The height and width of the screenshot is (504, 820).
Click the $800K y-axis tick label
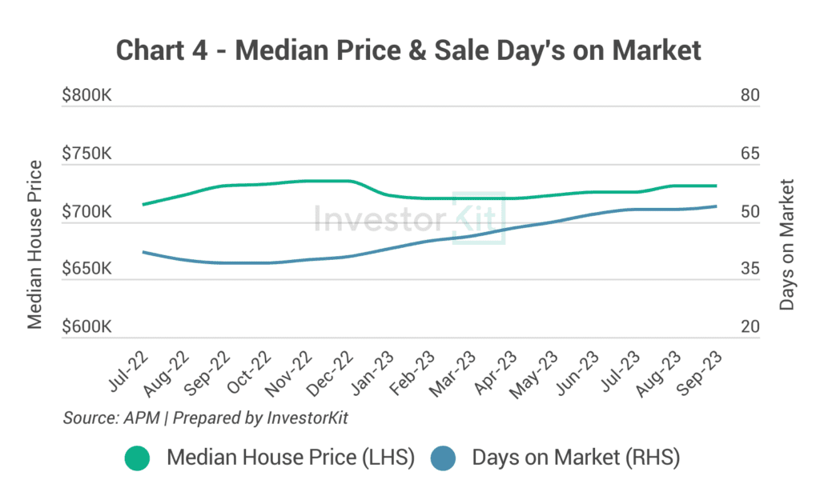(x=86, y=96)
